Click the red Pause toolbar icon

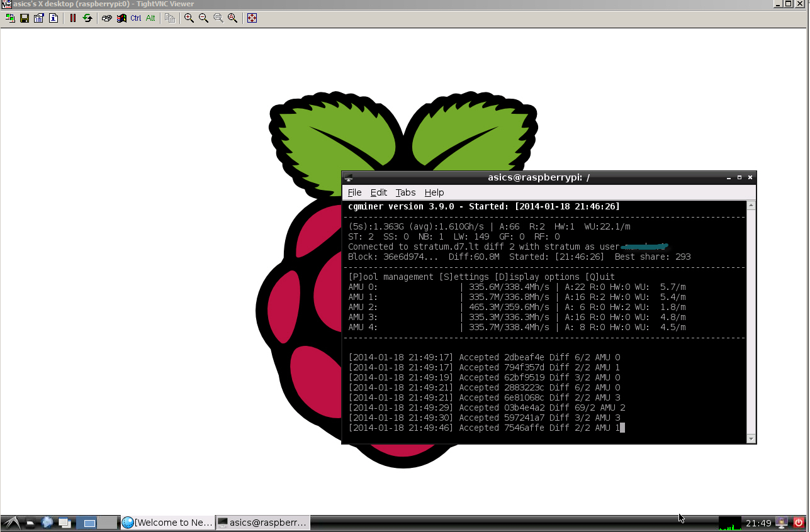(73, 18)
